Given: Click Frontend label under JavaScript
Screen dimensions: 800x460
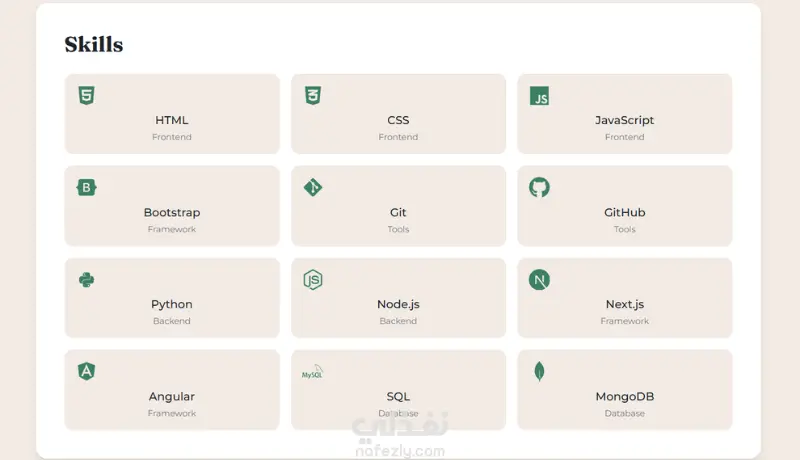Looking at the screenshot, I should [624, 137].
